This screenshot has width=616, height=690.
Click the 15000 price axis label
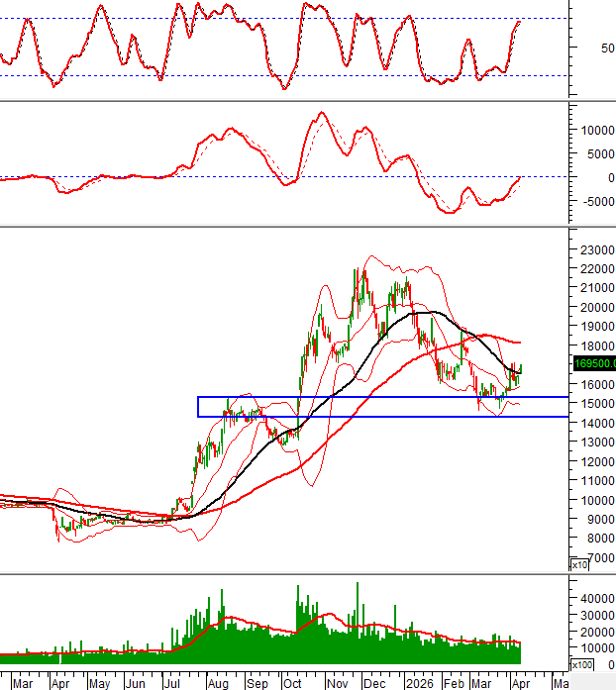tap(596, 404)
